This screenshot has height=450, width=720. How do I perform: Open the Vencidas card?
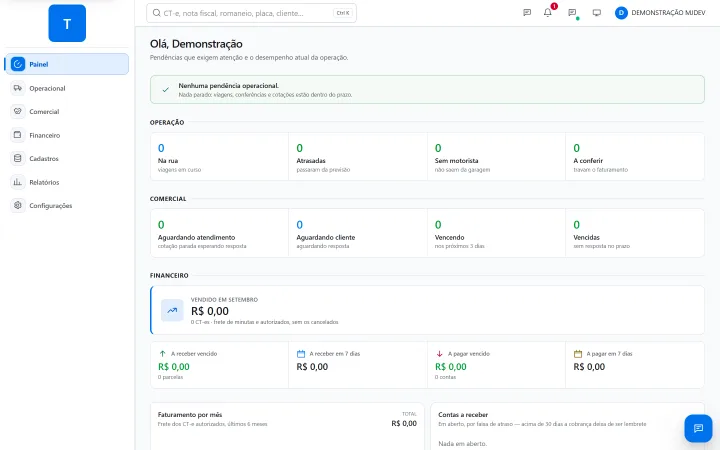635,233
